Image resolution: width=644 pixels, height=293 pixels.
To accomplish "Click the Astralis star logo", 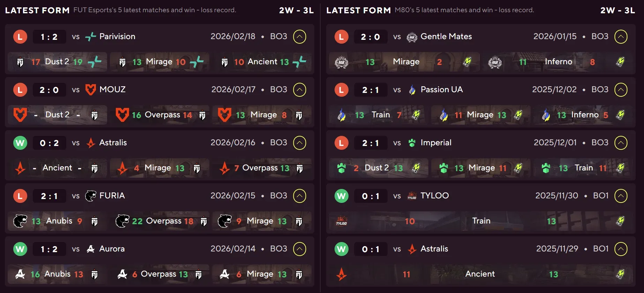I will (x=91, y=143).
